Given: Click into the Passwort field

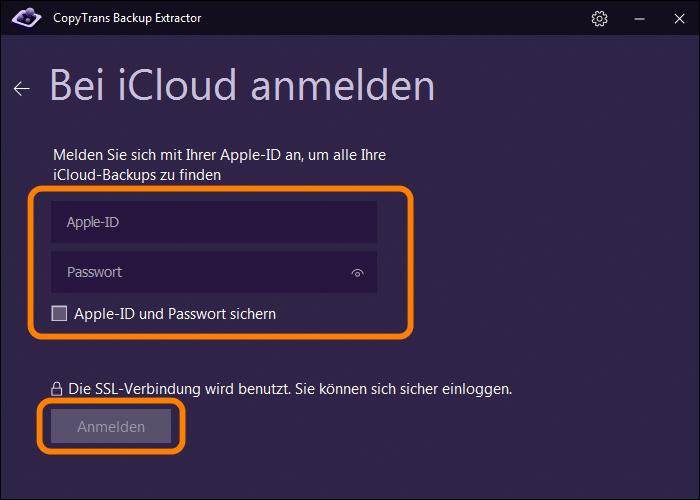Looking at the screenshot, I should (x=200, y=272).
